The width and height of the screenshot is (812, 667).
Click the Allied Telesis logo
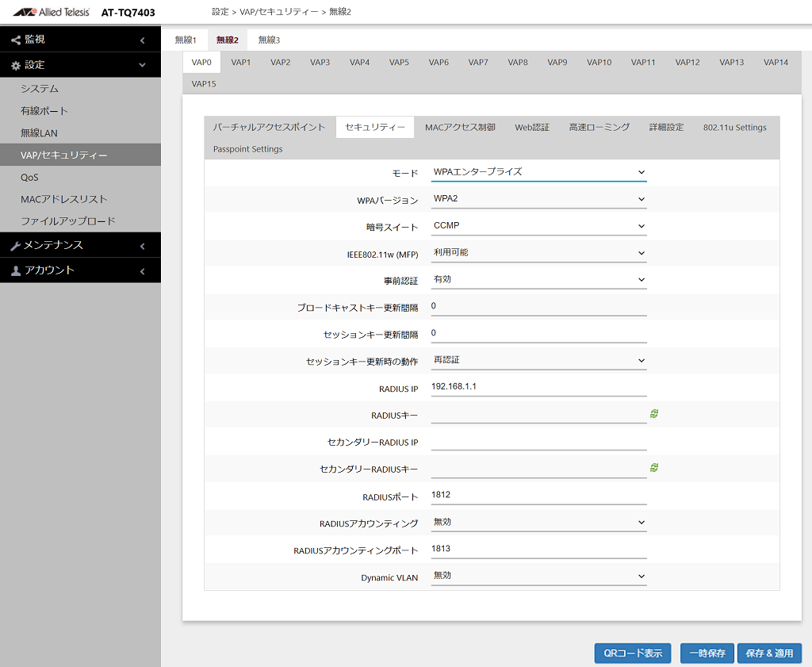(x=52, y=12)
